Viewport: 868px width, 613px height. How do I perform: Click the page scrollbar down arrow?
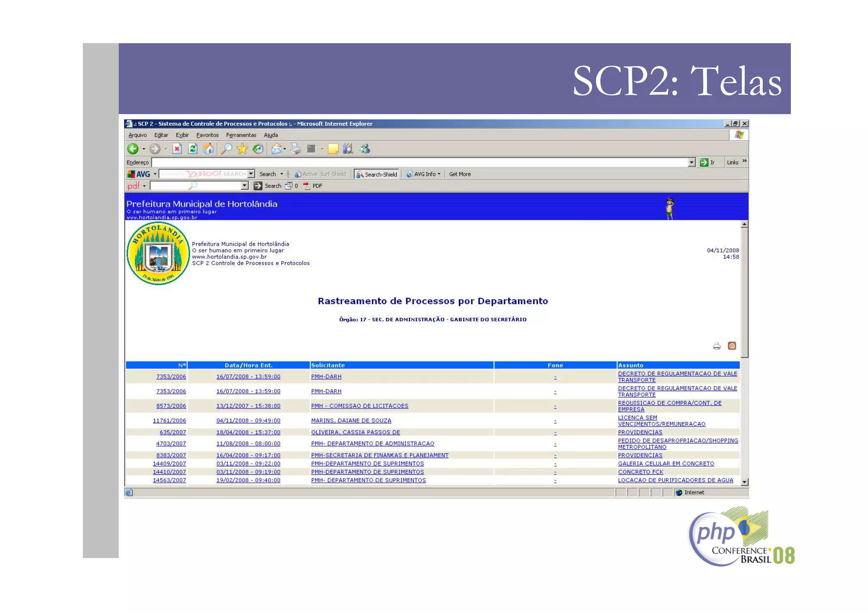pos(744,482)
